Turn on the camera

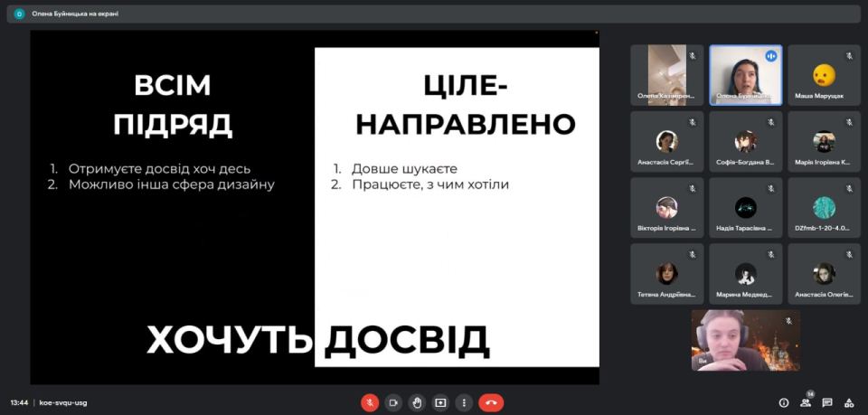point(393,402)
